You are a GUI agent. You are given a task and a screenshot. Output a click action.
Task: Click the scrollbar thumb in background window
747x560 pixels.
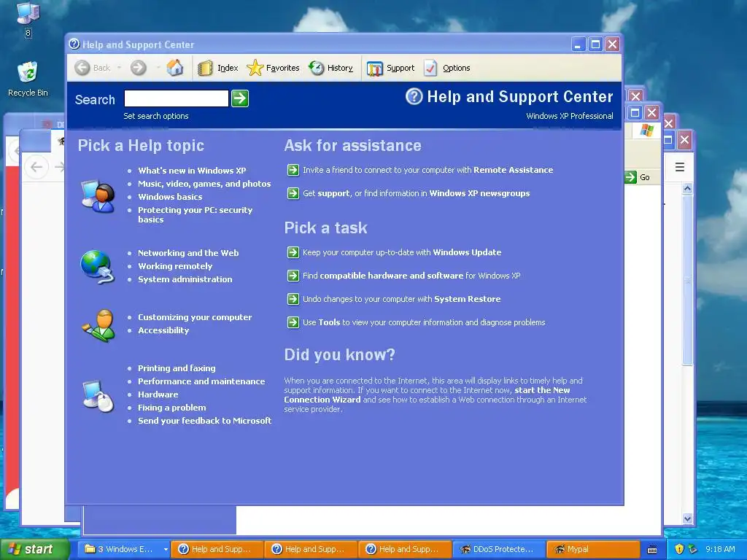tap(687, 280)
